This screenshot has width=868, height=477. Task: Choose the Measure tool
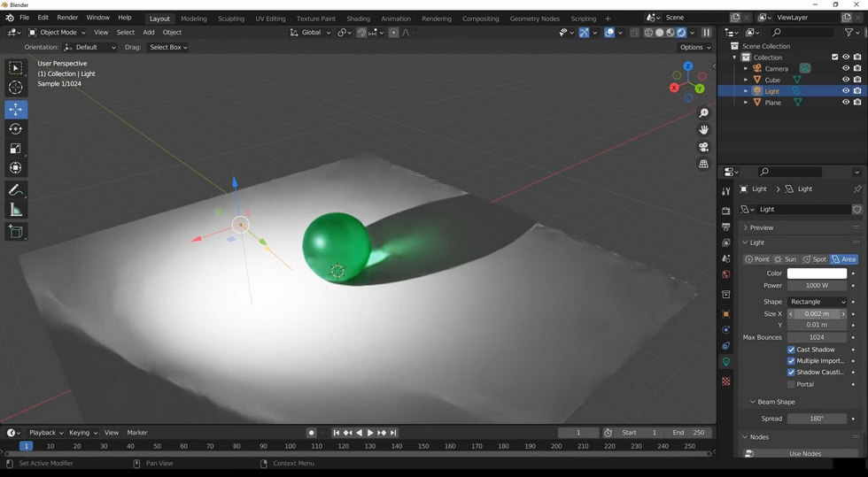(16, 210)
